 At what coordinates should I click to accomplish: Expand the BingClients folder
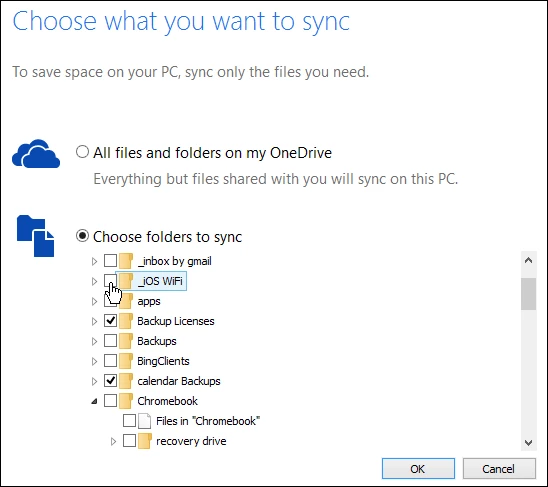(x=94, y=361)
